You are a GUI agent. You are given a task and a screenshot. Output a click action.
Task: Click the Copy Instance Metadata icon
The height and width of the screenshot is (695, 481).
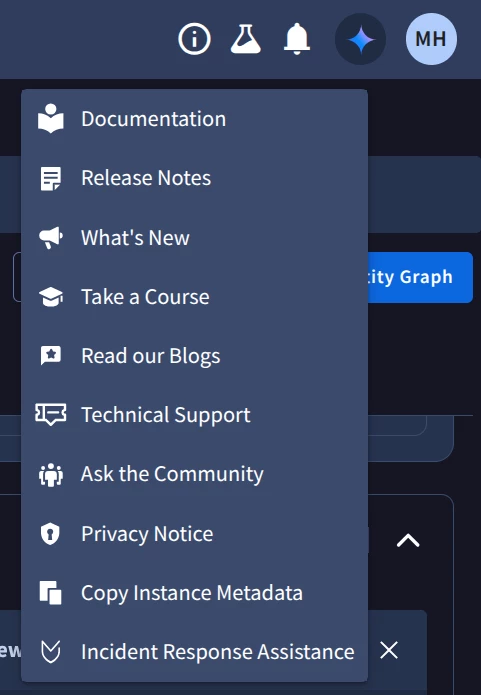(x=51, y=593)
